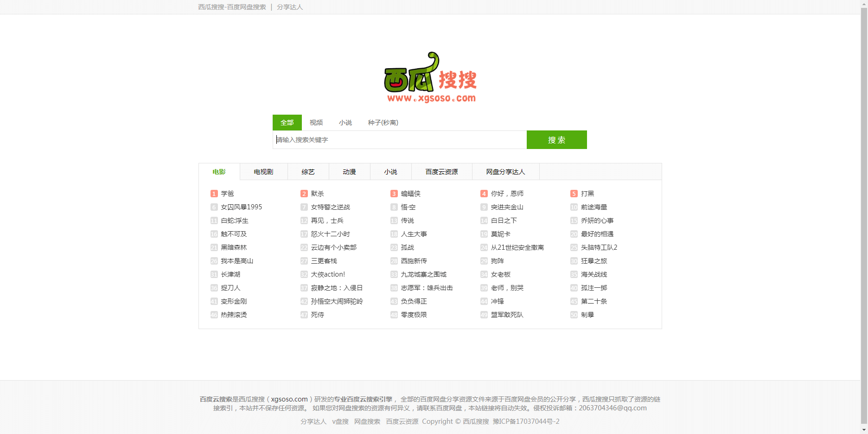This screenshot has height=434, width=868.
Task: Open the second-ranked movie 默杀
Action: coord(318,194)
